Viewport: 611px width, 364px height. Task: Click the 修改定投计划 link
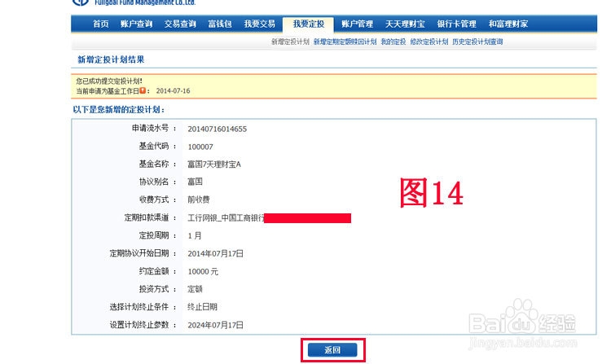coord(429,42)
